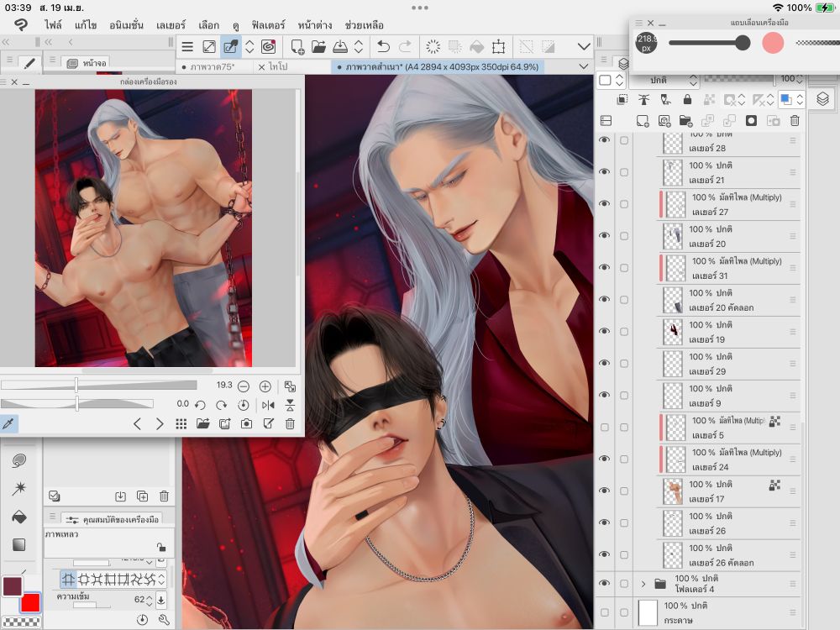Image resolution: width=840 pixels, height=630 pixels.
Task: Show the hidden เลเยอร์ 5 layer
Action: (604, 428)
